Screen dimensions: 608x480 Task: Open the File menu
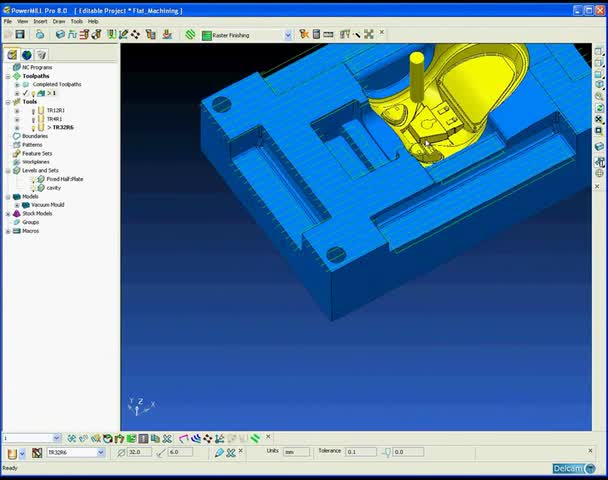8,21
